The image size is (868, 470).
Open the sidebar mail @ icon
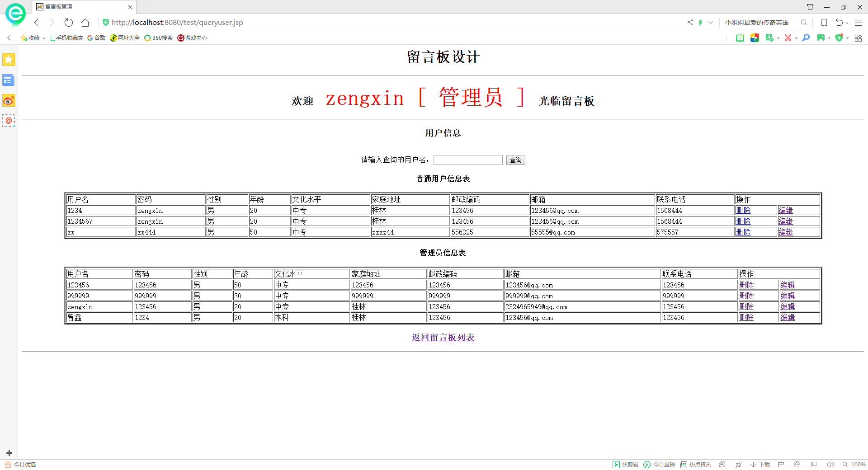tap(9, 121)
